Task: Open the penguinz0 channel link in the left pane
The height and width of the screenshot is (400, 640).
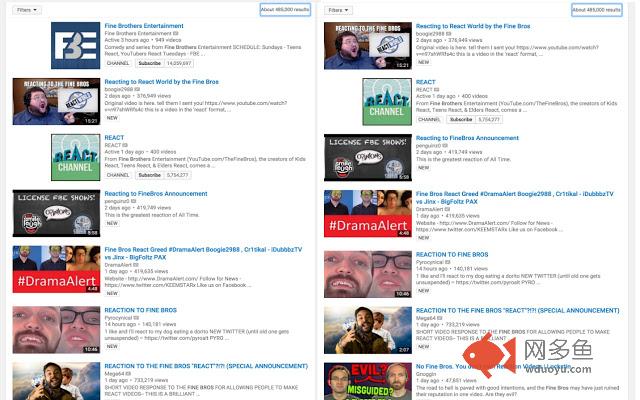Action: tap(117, 201)
